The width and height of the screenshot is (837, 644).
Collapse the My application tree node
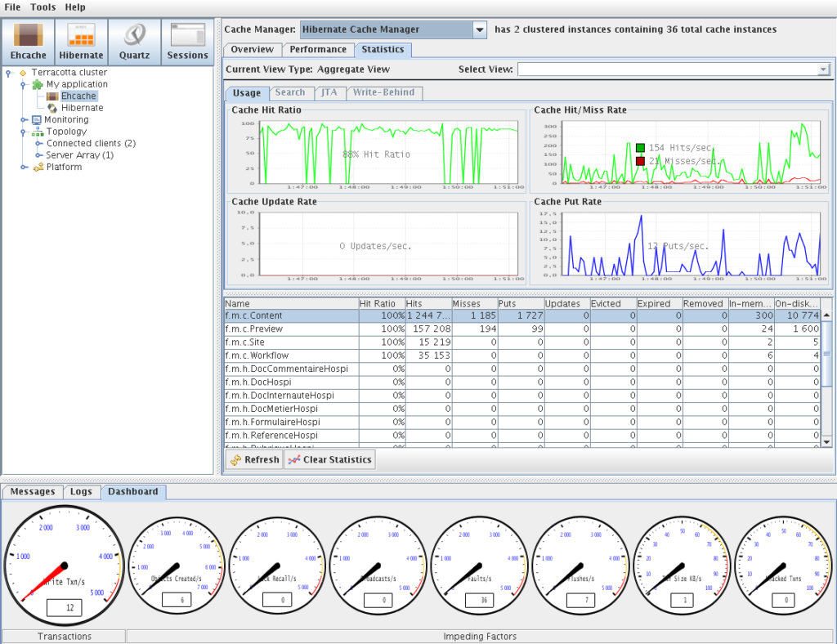tap(23, 84)
